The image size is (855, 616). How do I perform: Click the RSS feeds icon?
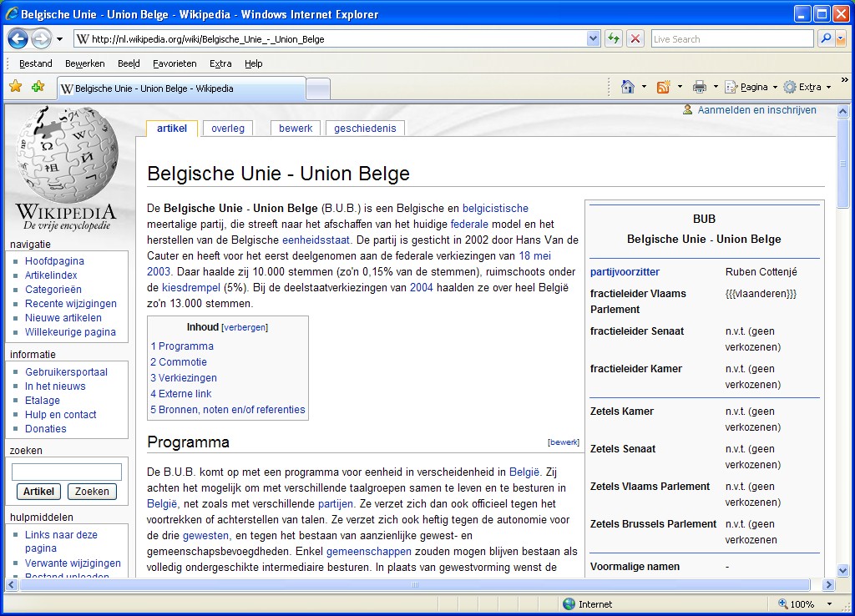664,87
